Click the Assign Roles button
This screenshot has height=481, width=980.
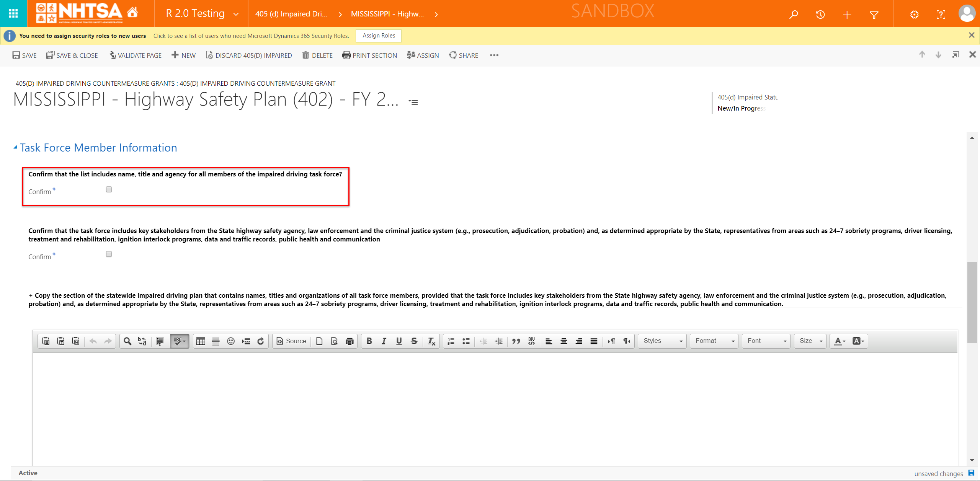click(378, 36)
